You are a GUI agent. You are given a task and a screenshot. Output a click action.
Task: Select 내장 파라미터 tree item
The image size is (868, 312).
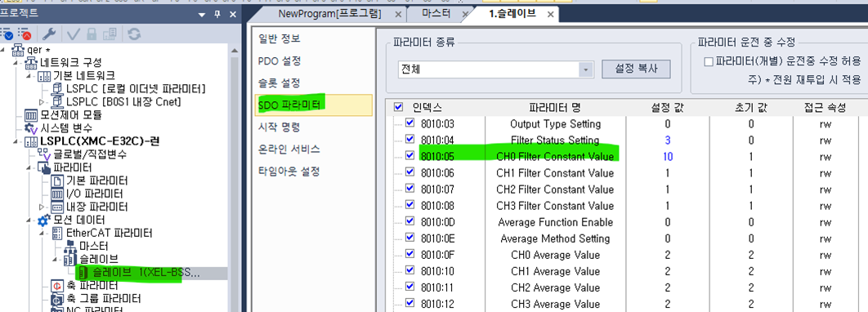tap(96, 207)
